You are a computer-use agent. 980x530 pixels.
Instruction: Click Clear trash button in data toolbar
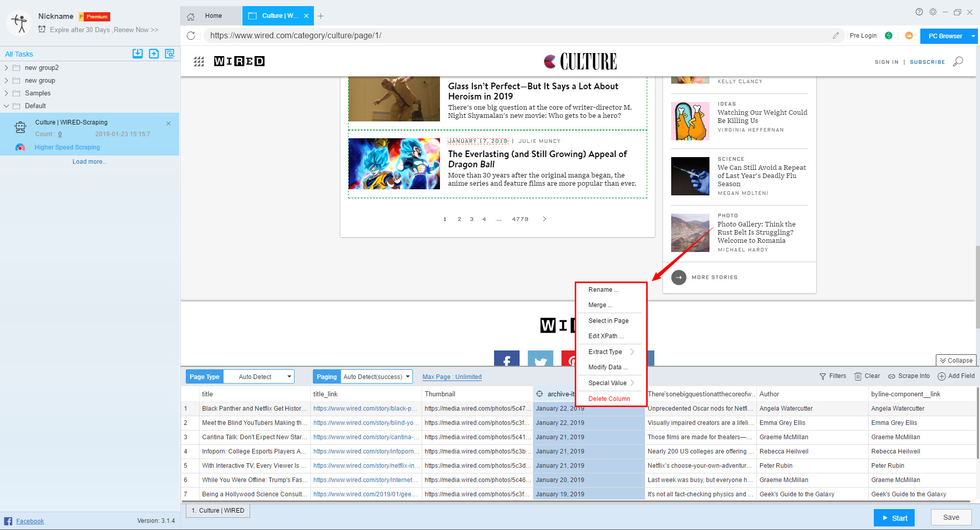[x=867, y=376]
